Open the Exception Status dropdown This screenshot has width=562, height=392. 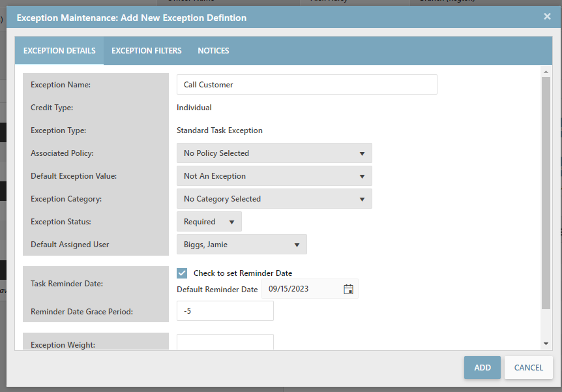[209, 222]
